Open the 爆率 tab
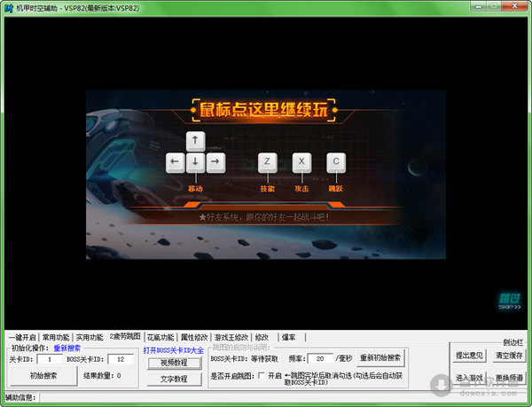 pos(289,337)
